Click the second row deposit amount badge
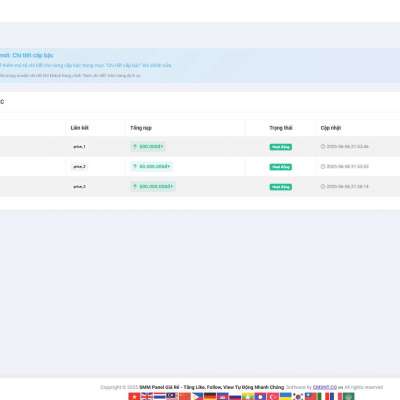400x400 pixels. [x=151, y=166]
